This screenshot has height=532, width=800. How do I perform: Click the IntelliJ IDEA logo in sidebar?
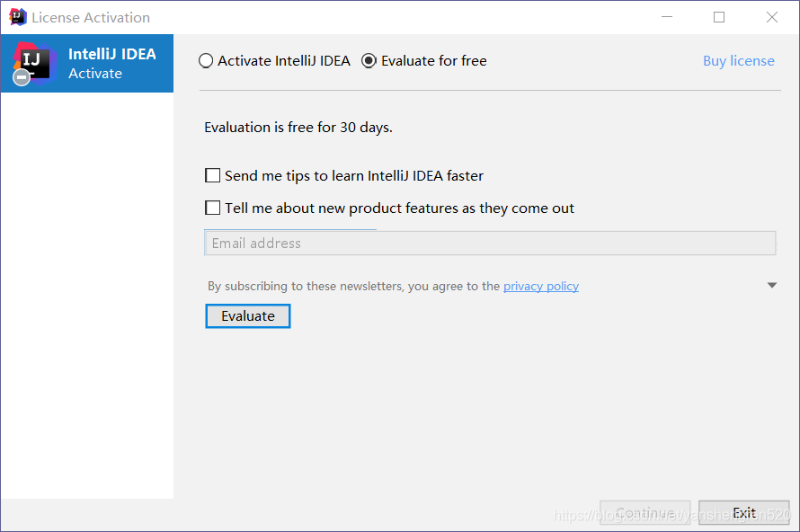34,61
